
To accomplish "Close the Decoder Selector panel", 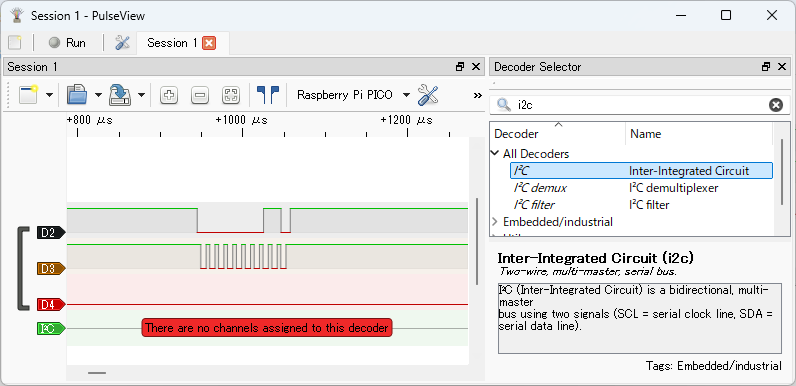I will pos(781,67).
